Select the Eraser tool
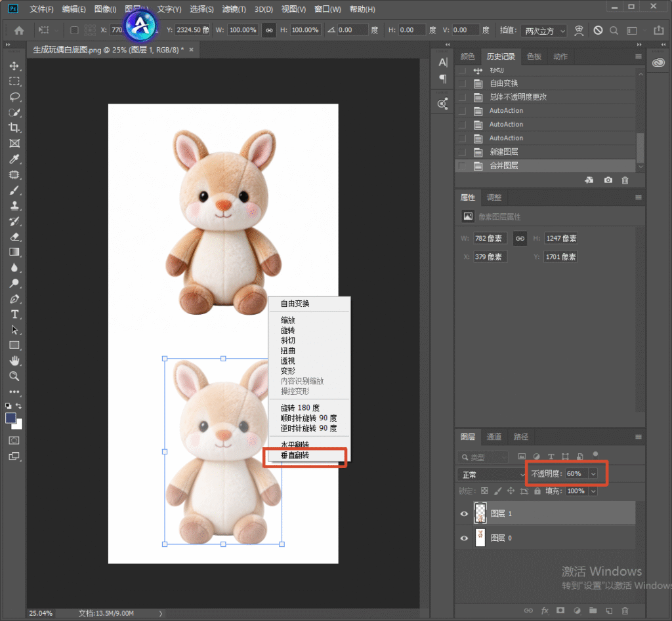This screenshot has height=621, width=672. point(14,237)
